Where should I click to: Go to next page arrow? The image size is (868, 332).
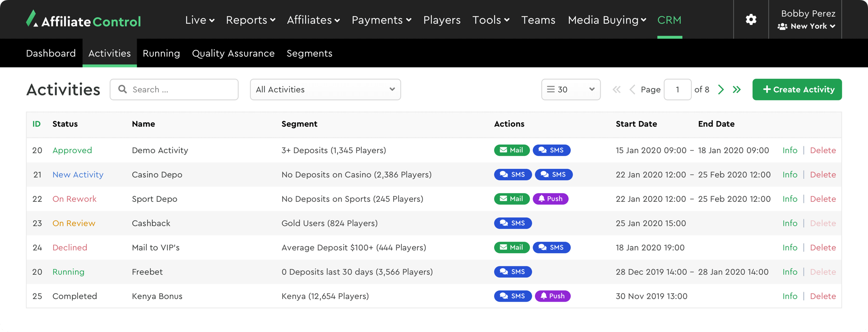[721, 89]
